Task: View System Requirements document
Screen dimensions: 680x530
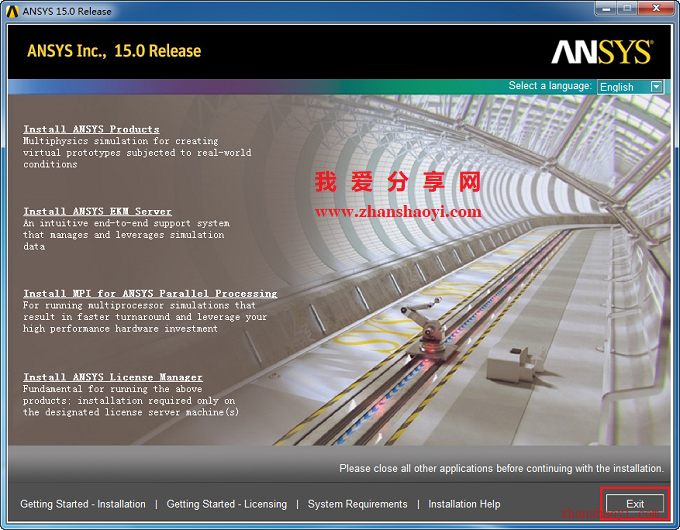Action: (357, 504)
